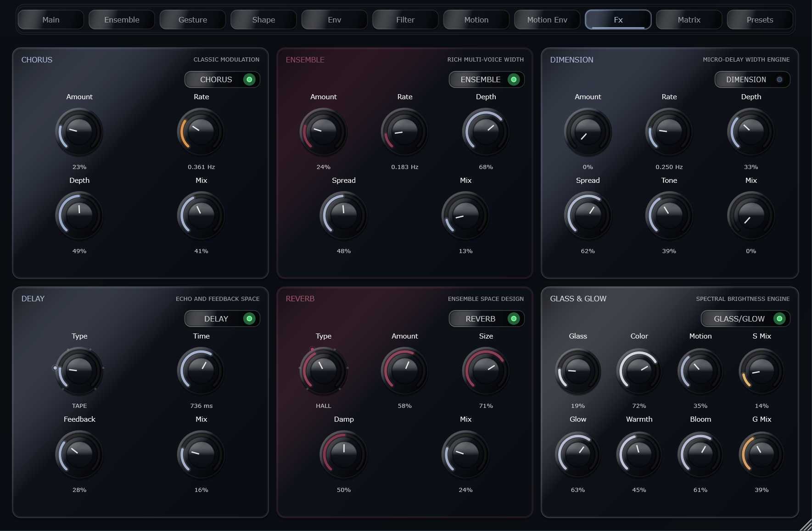Switch to the Shape tab
This screenshot has height=531, width=812.
pos(263,20)
